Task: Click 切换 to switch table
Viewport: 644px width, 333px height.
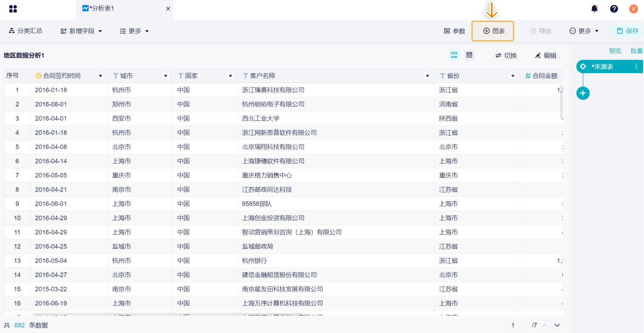Action: point(506,55)
